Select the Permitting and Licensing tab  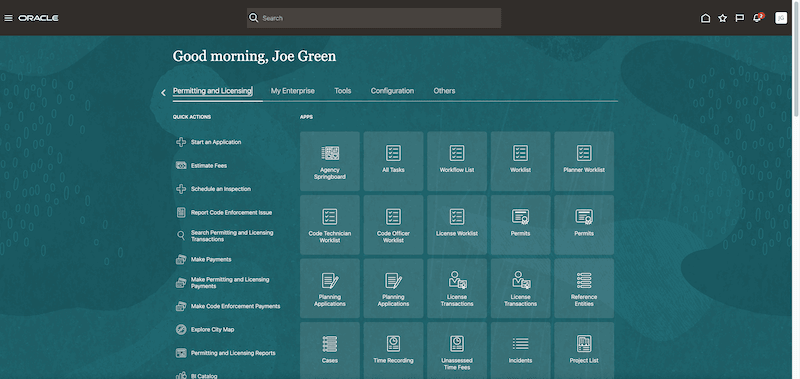213,91
